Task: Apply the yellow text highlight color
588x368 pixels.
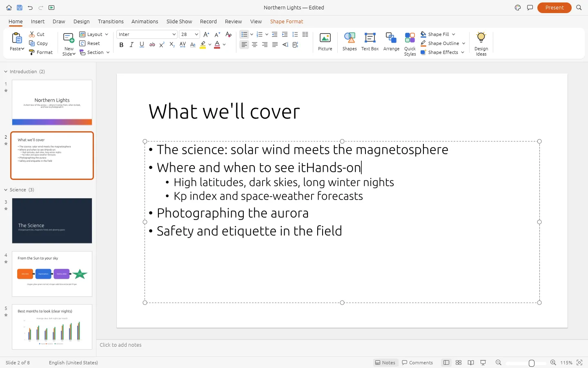Action: click(203, 45)
